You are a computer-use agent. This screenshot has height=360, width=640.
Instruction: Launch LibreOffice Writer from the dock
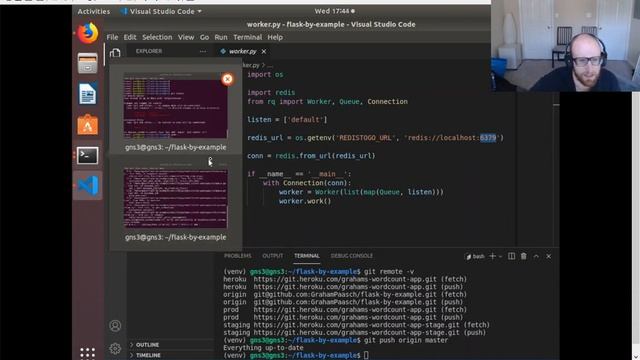(x=88, y=94)
